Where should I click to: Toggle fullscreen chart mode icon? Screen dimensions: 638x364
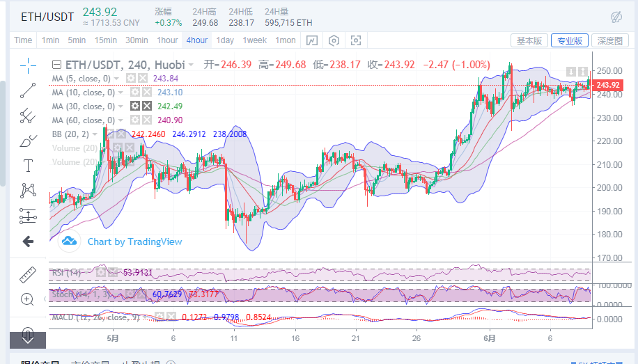(356, 40)
